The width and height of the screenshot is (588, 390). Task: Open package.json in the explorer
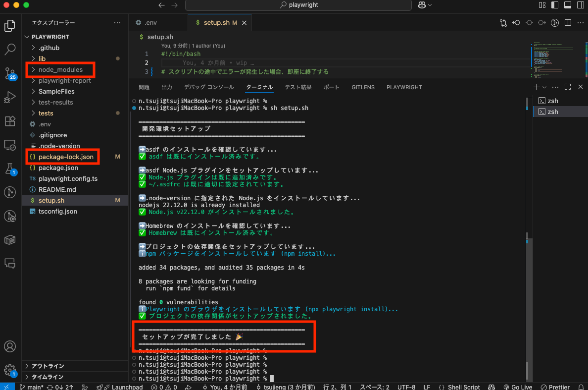point(58,168)
